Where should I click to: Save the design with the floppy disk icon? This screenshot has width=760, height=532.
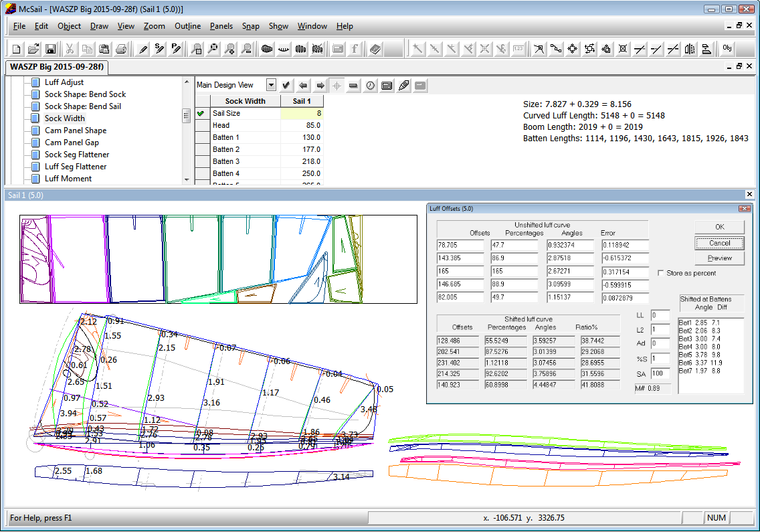[x=50, y=49]
